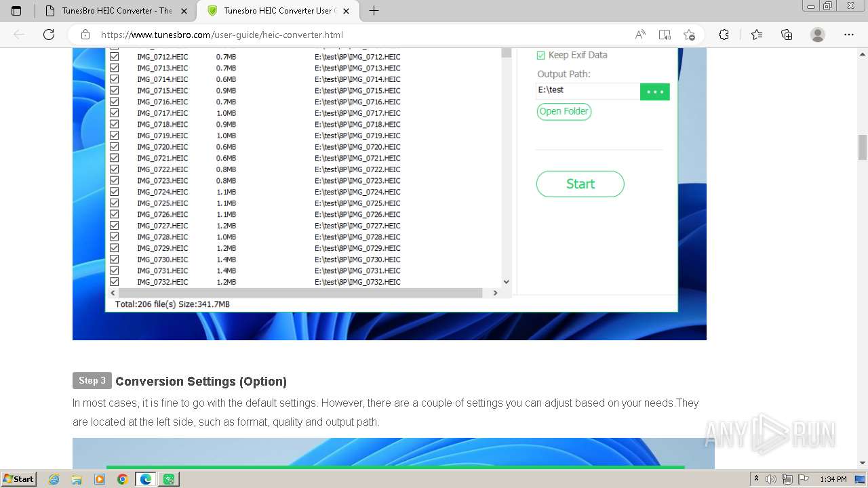Click the browser back arrow
Screen dimensions: 868x488
tap(19, 35)
